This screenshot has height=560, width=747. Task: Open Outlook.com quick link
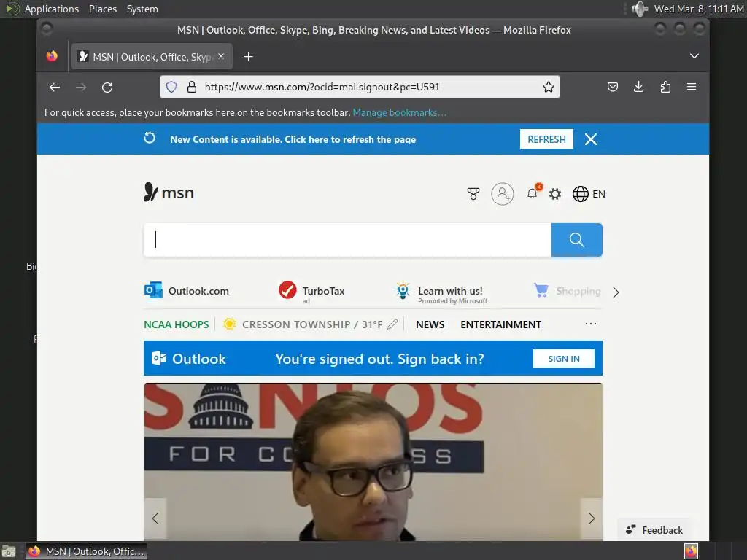pyautogui.click(x=186, y=290)
